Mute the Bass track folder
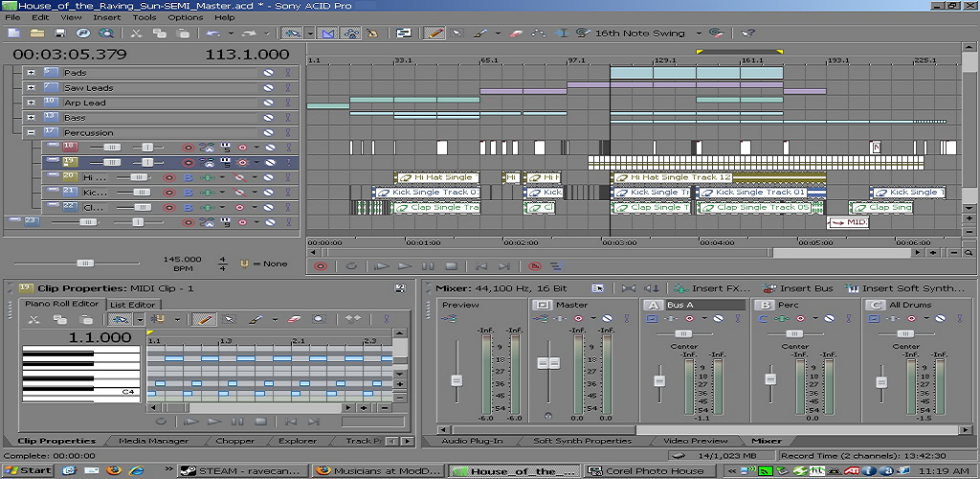The width and height of the screenshot is (980, 479). tap(269, 118)
